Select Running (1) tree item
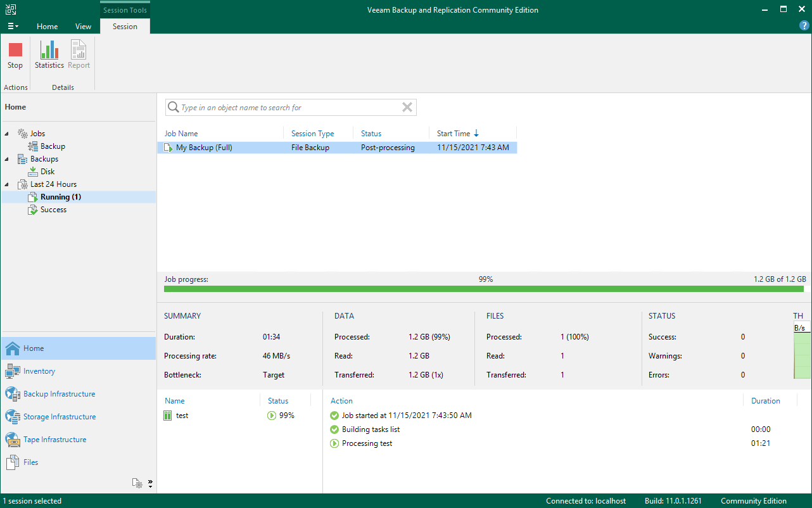 click(x=61, y=197)
